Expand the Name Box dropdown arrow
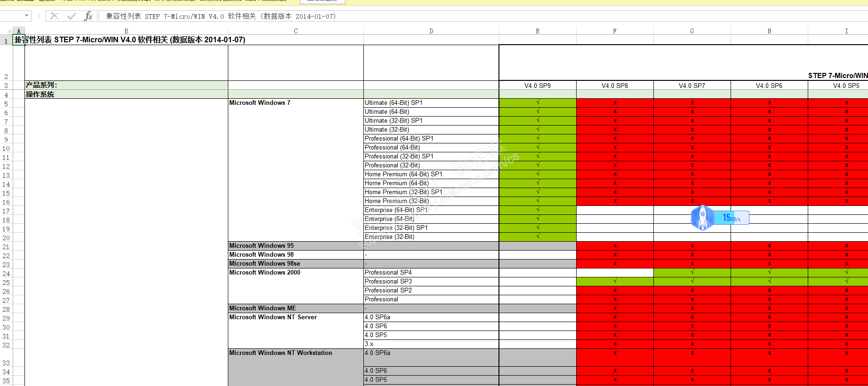Screen dimensions: 868x386 coord(26,16)
